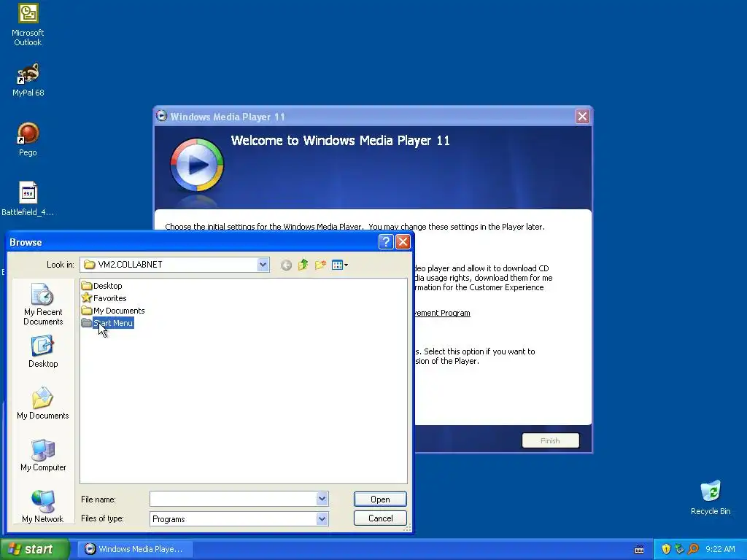The image size is (747, 560).
Task: Close the Windows Media Player 11 window
Action: [x=582, y=116]
